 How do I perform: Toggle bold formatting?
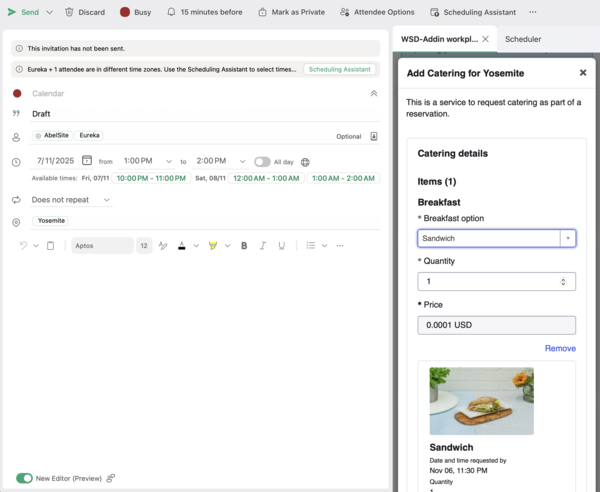[x=244, y=246]
